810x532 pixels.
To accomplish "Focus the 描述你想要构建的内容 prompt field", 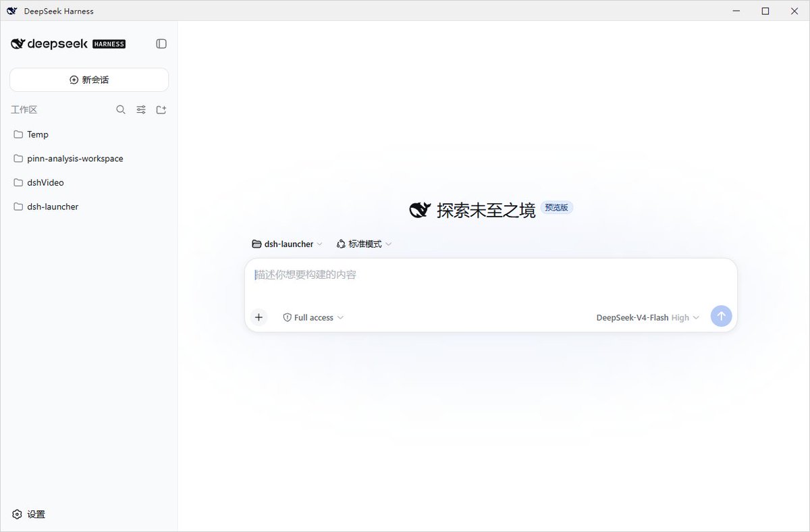I will click(x=491, y=275).
